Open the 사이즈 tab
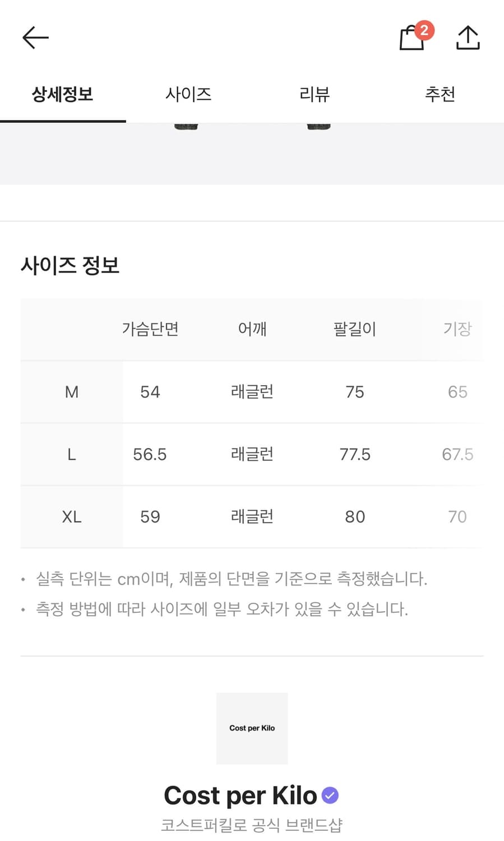 pos(188,94)
